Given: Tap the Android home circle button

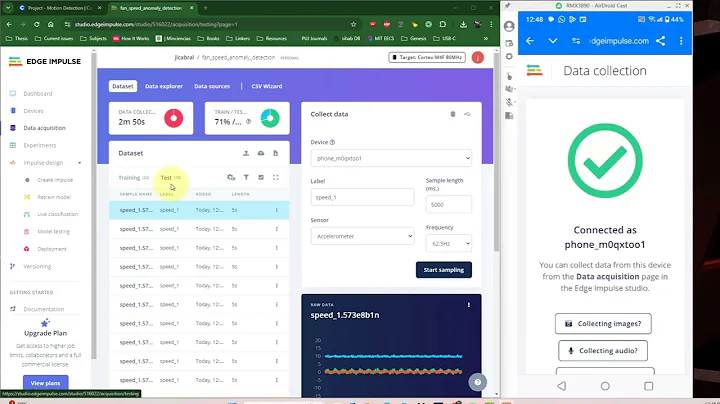Looking at the screenshot, I should coord(605,386).
